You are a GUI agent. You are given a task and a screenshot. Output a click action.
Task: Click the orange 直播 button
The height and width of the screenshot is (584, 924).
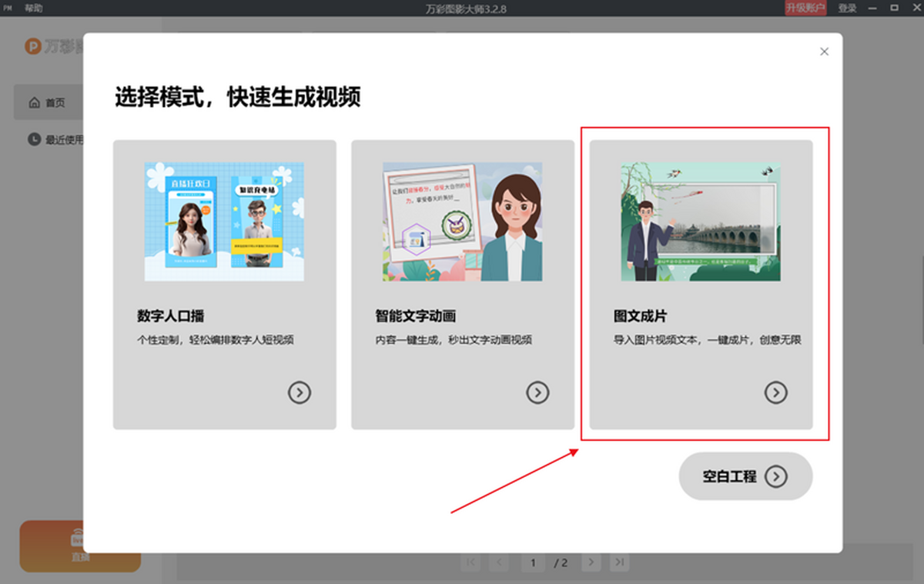pos(80,546)
